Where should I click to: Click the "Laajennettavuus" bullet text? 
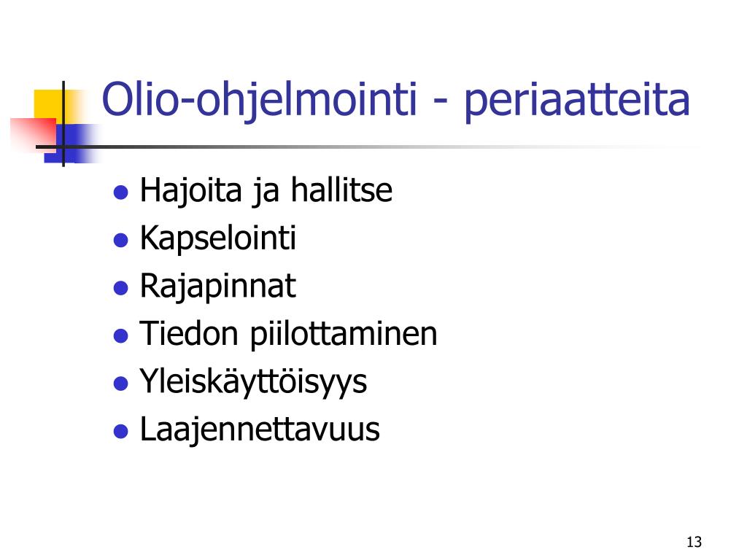click(x=260, y=430)
